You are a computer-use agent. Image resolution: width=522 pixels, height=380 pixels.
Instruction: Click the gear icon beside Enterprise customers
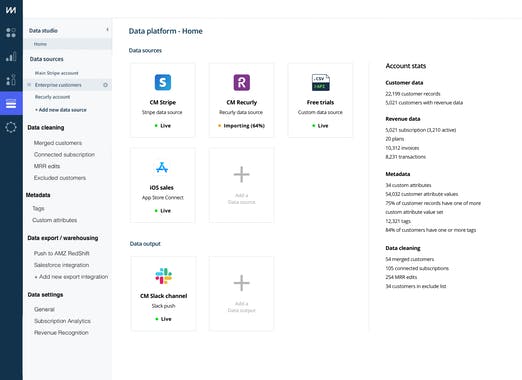click(x=105, y=85)
